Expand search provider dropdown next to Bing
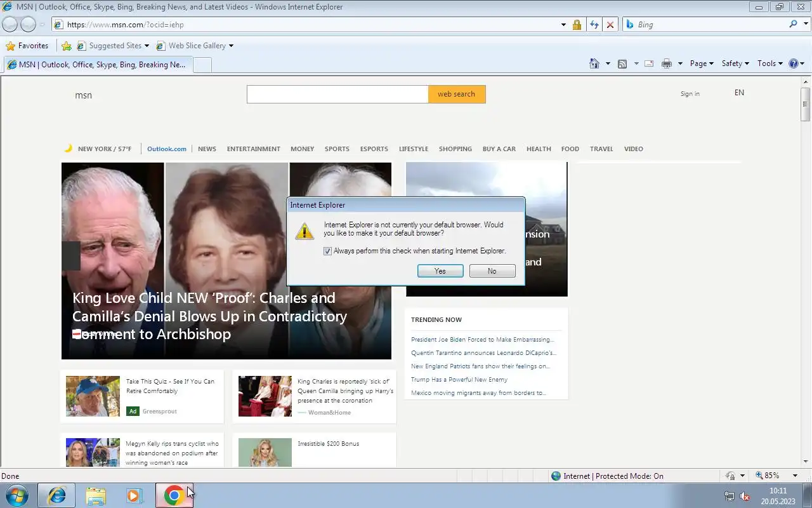The image size is (812, 508). (806, 24)
